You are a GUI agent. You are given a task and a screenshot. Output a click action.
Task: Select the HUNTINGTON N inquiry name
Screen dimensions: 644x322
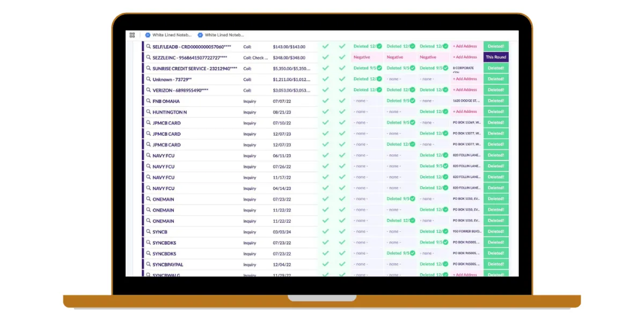click(x=170, y=112)
